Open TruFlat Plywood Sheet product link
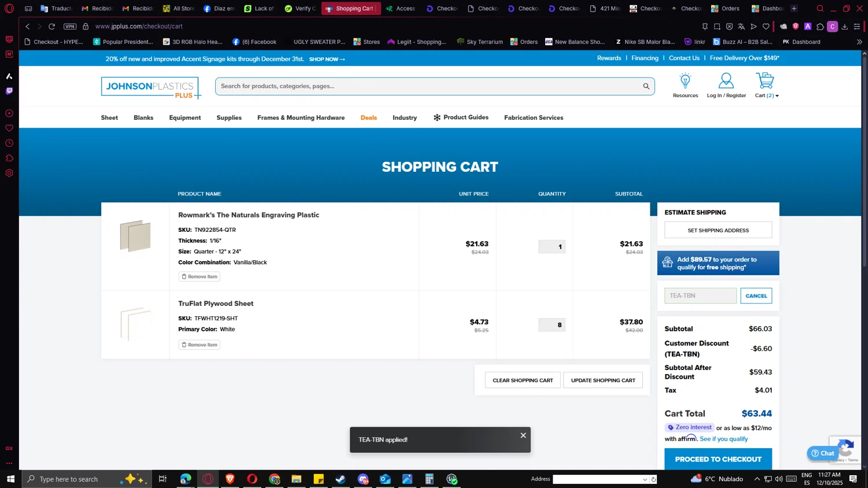 pyautogui.click(x=216, y=304)
